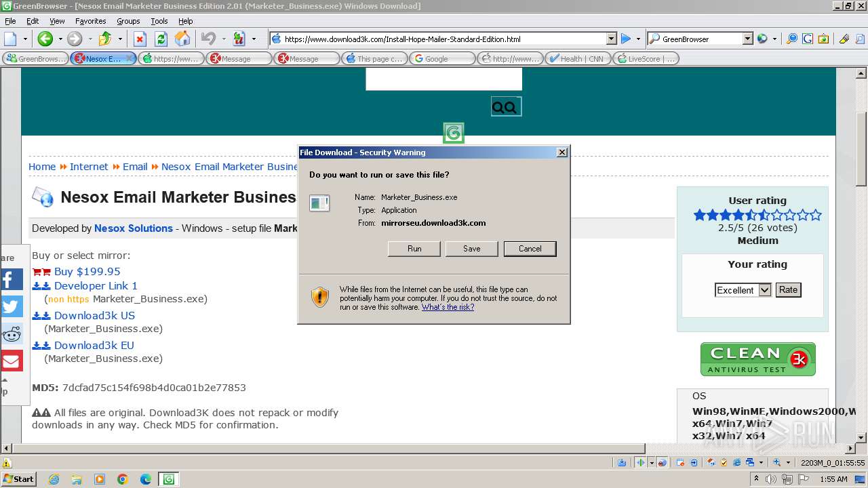This screenshot has height=488, width=868.
Task: Click the vertical scrollbar thumb
Action: (x=861, y=148)
